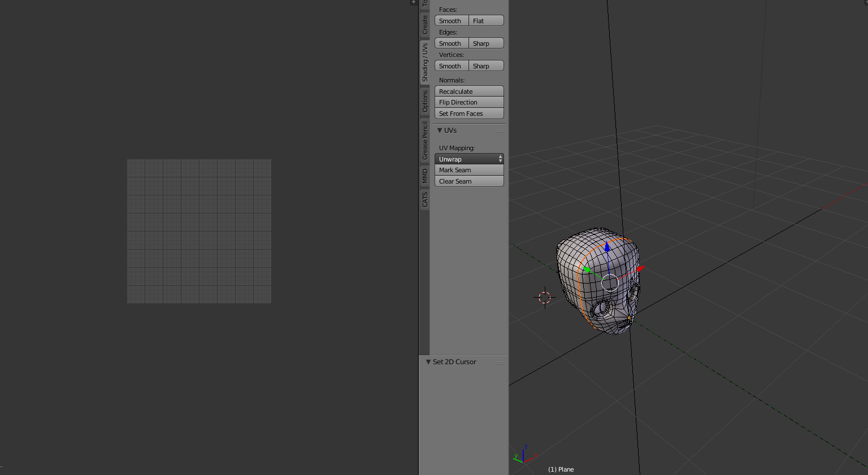The height and width of the screenshot is (475, 868).
Task: Open the Unwrap UV mapping dropdown
Action: pyautogui.click(x=469, y=159)
